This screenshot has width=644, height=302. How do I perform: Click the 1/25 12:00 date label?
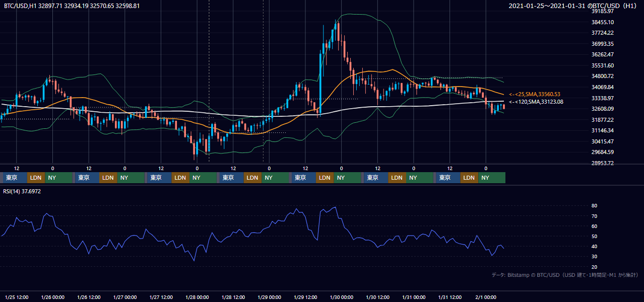point(17,297)
